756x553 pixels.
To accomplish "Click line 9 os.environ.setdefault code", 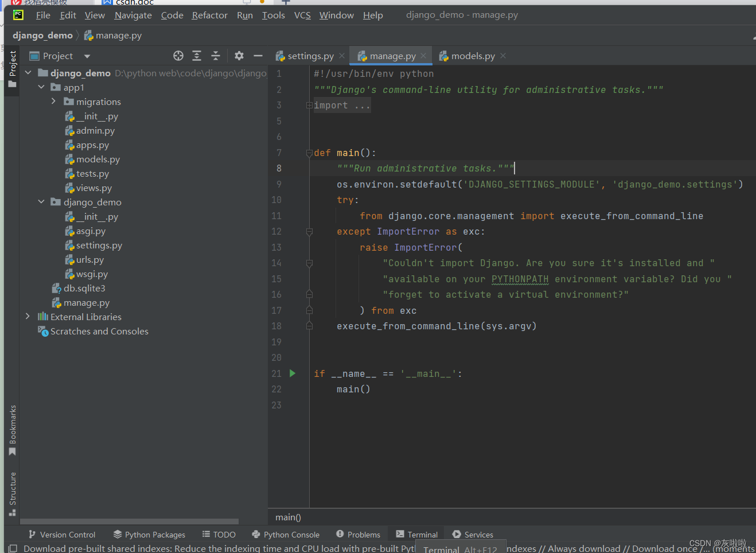I will (540, 185).
